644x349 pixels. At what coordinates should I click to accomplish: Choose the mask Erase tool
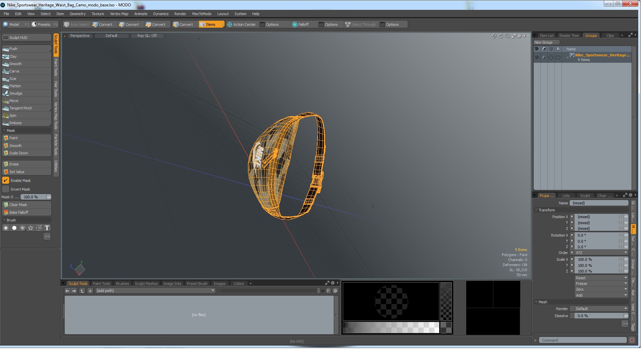[x=26, y=164]
